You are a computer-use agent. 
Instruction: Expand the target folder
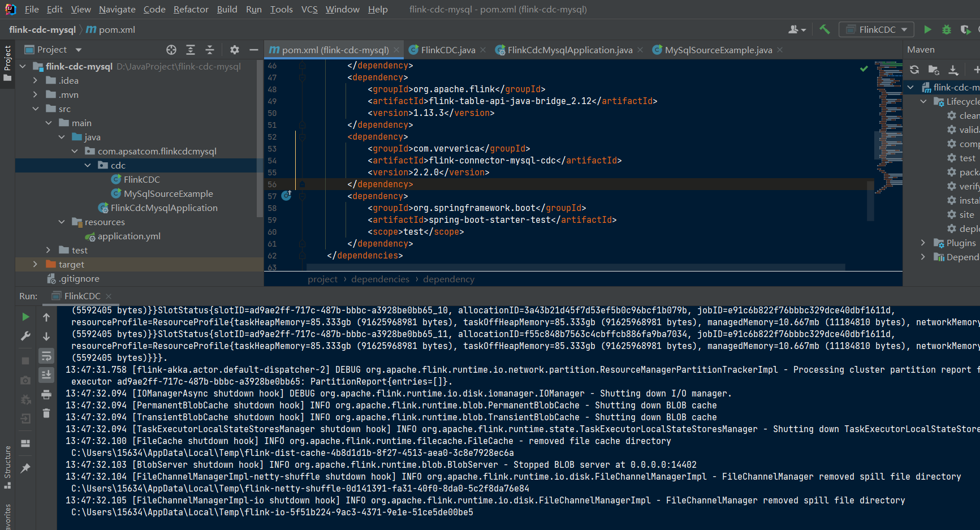pyautogui.click(x=36, y=264)
